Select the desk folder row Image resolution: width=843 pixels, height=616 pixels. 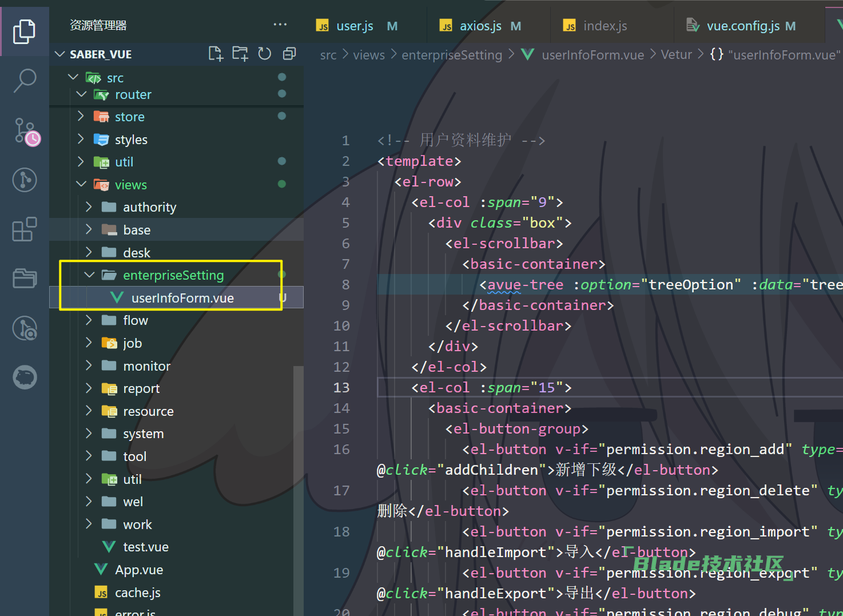point(176,253)
